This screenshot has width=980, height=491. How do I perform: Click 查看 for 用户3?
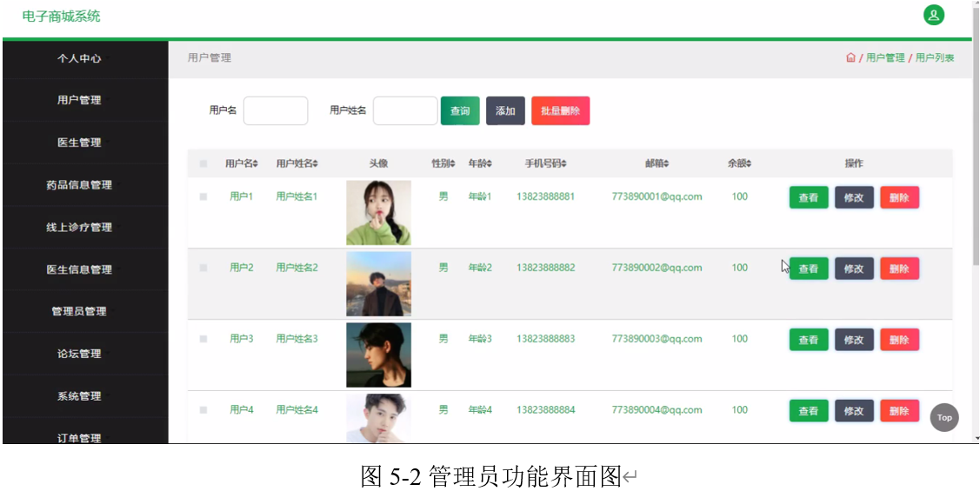pos(809,340)
